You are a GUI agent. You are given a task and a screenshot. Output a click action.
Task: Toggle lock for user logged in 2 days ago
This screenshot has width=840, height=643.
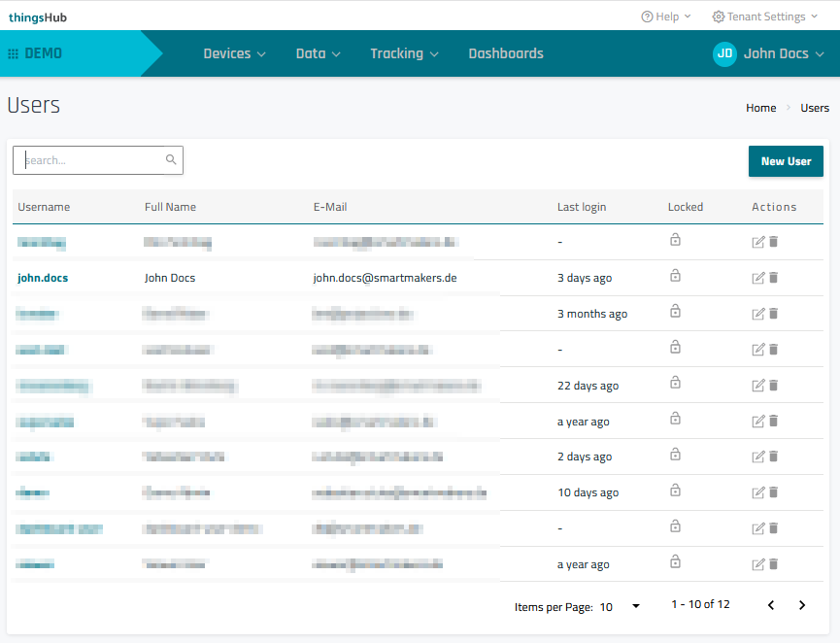(x=675, y=456)
